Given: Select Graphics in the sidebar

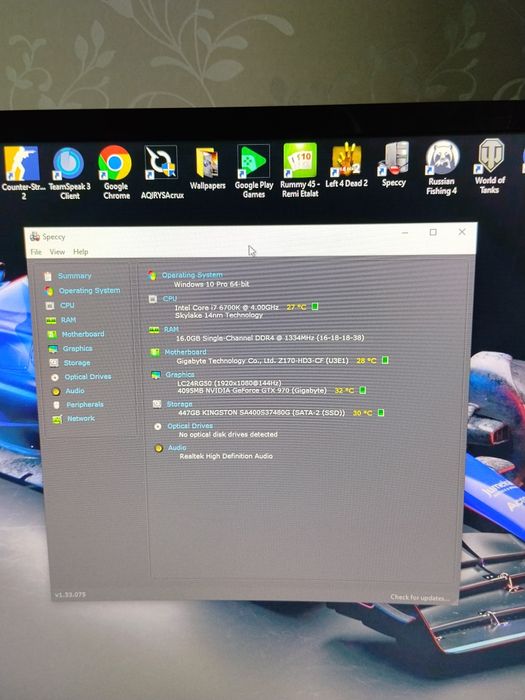Looking at the screenshot, I should pos(78,348).
